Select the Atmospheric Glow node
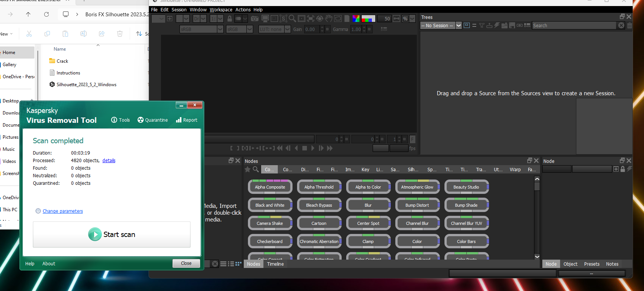644x291 pixels. click(417, 187)
